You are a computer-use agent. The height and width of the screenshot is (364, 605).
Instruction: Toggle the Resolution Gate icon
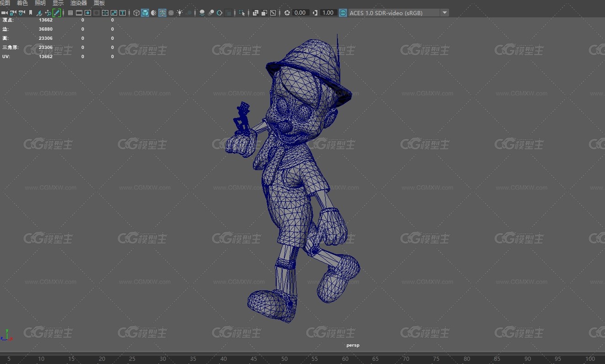[x=88, y=13]
